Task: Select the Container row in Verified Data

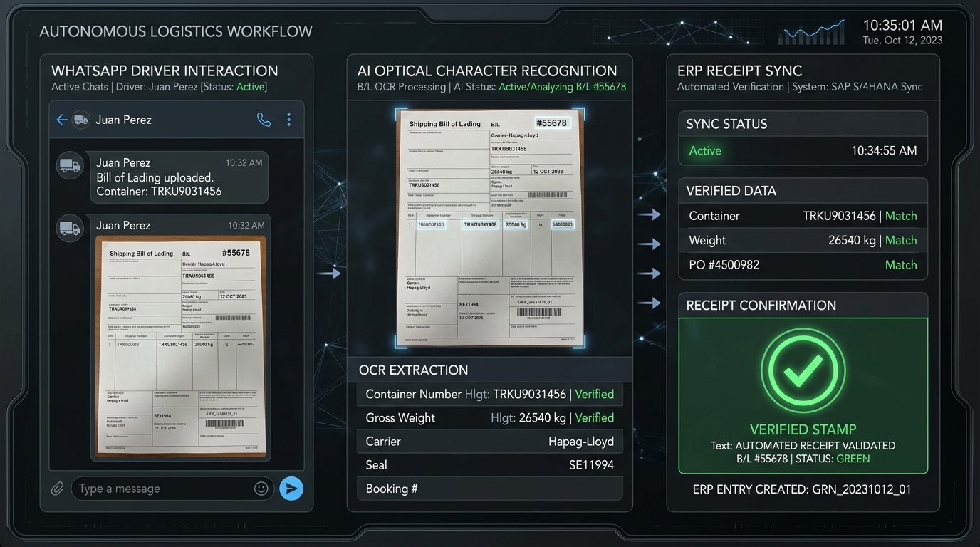Action: pos(803,216)
